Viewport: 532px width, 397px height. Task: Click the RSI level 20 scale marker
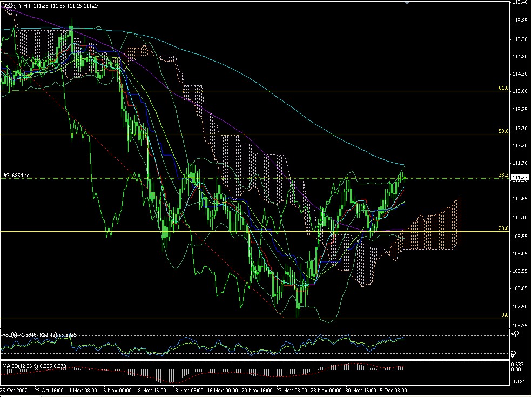(x=513, y=352)
